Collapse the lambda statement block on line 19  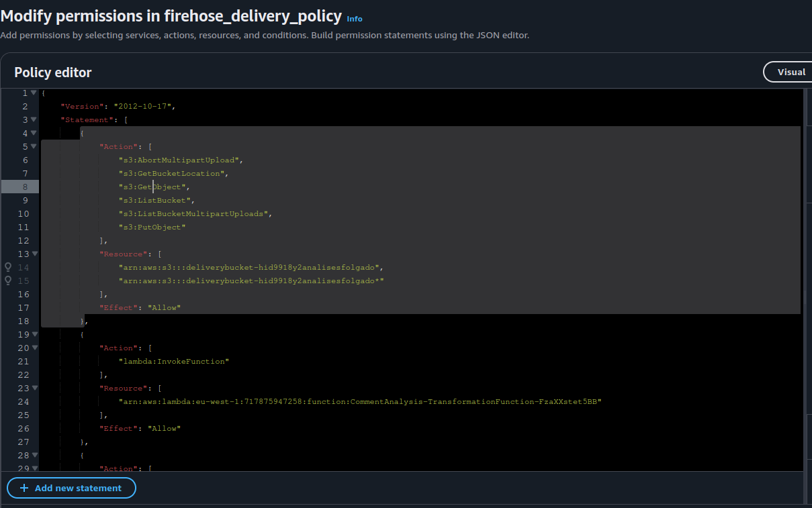34,334
